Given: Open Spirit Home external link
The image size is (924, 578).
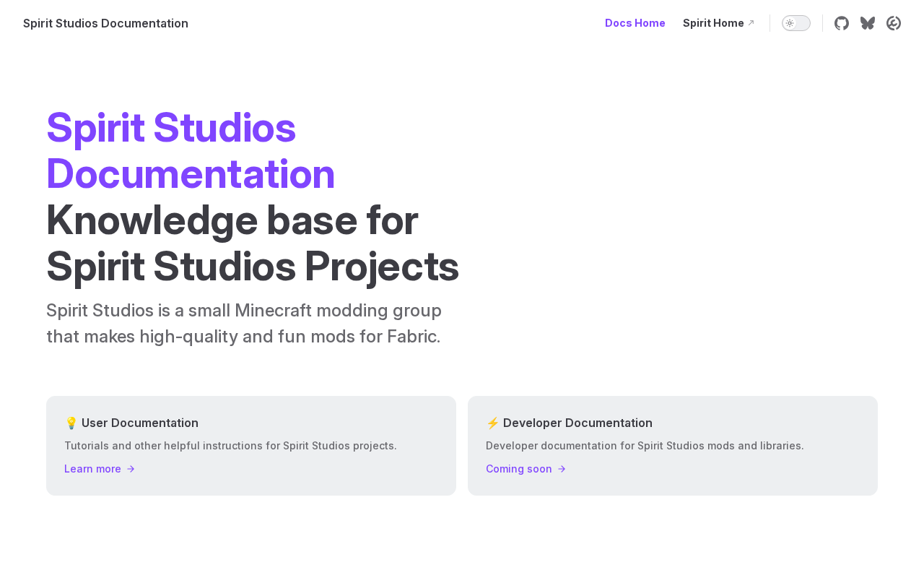Looking at the screenshot, I should (x=718, y=23).
